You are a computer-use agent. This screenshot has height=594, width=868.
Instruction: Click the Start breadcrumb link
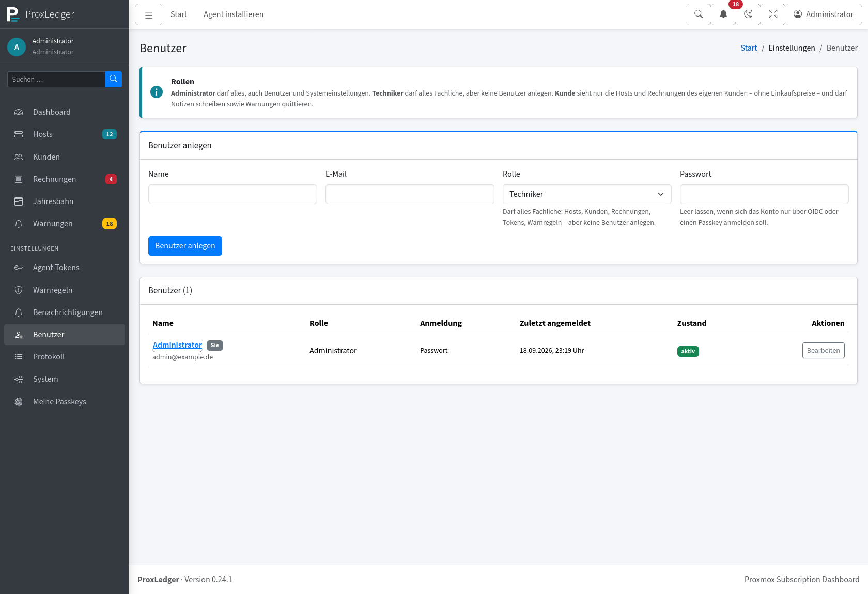[749, 48]
